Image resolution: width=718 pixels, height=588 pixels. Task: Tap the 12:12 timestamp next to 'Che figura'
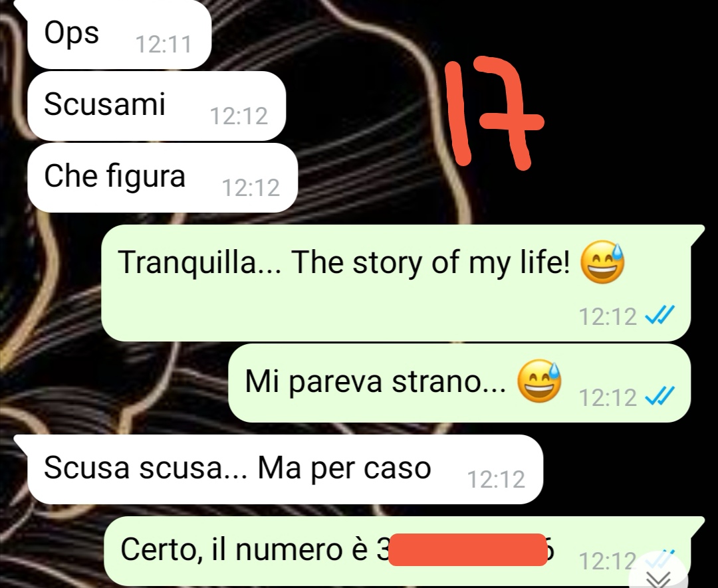tap(251, 187)
